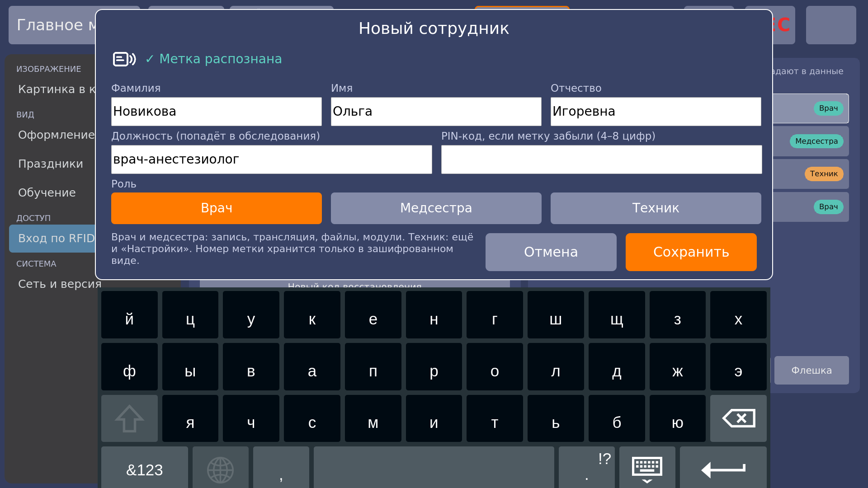Tap the й key
This screenshot has width=868, height=488.
coord(129,315)
